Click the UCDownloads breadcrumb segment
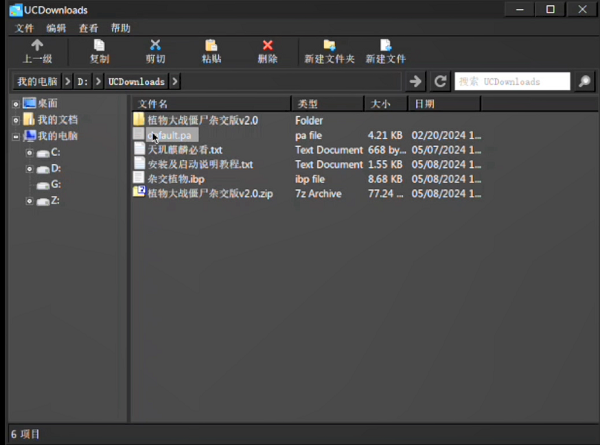Image resolution: width=600 pixels, height=445 pixels. (136, 81)
